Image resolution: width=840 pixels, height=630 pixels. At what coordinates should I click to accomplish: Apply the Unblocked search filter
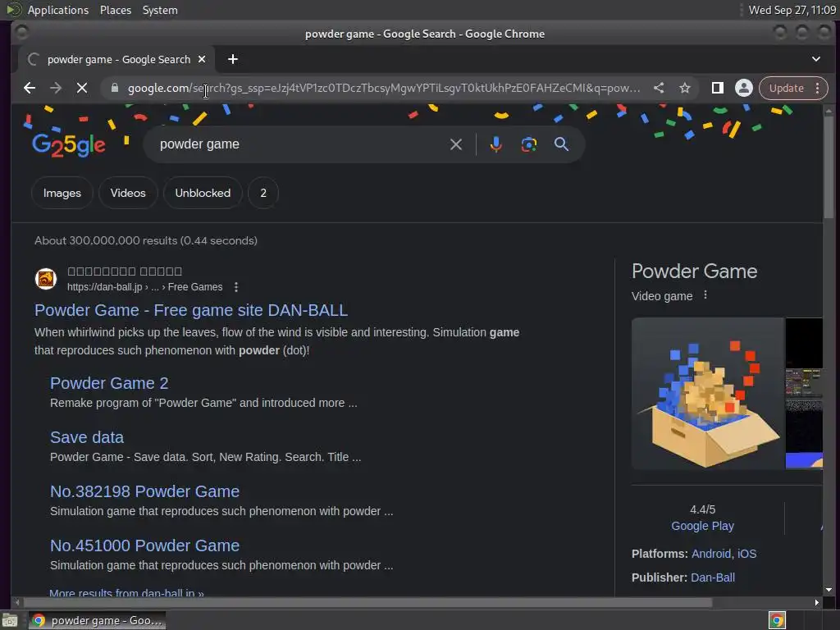tap(203, 193)
